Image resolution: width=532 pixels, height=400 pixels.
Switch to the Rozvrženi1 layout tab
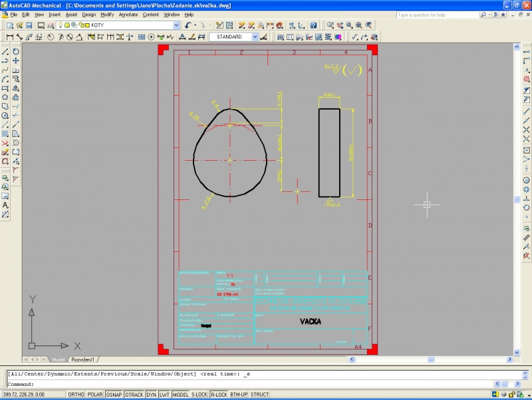(x=83, y=359)
